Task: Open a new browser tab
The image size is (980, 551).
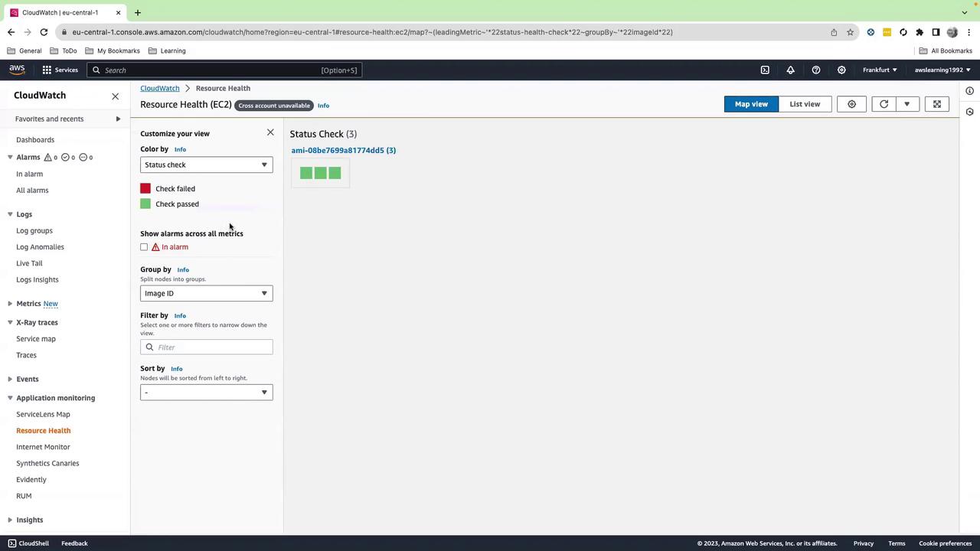Action: click(x=138, y=12)
